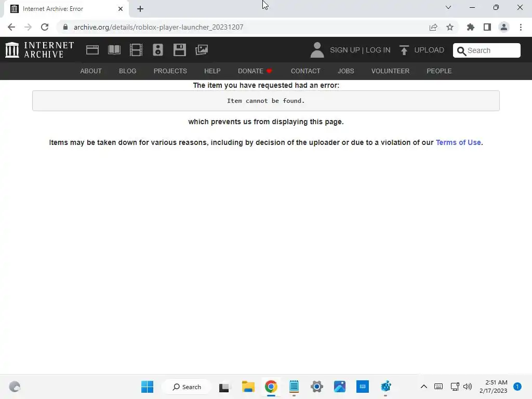Click the UPLOAD link text
The height and width of the screenshot is (399, 532).
pos(429,50)
